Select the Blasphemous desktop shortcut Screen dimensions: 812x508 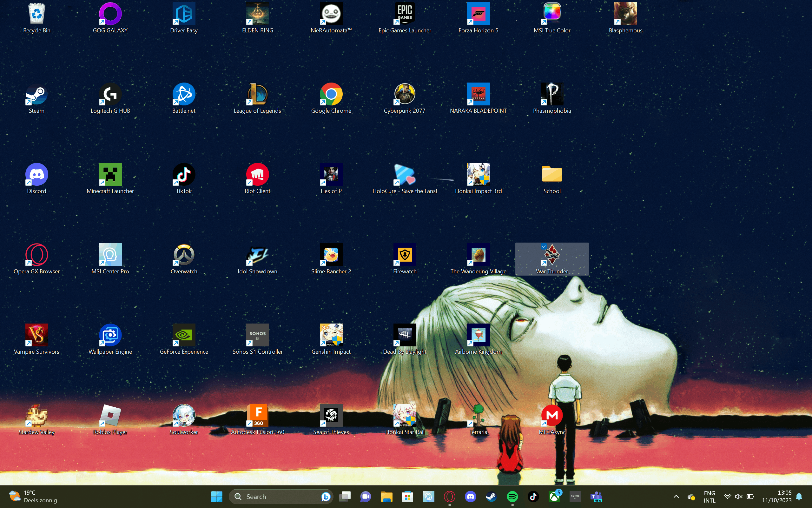pyautogui.click(x=625, y=18)
